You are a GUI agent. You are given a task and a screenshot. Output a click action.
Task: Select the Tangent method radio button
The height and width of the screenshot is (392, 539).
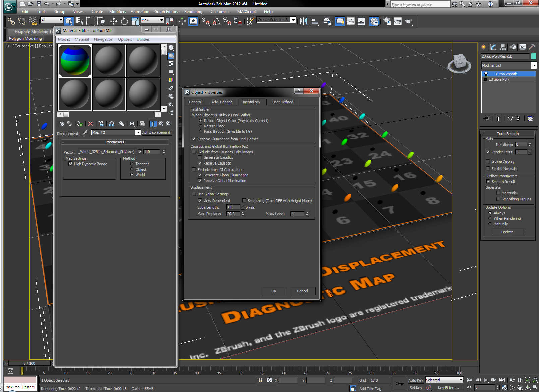click(x=132, y=164)
